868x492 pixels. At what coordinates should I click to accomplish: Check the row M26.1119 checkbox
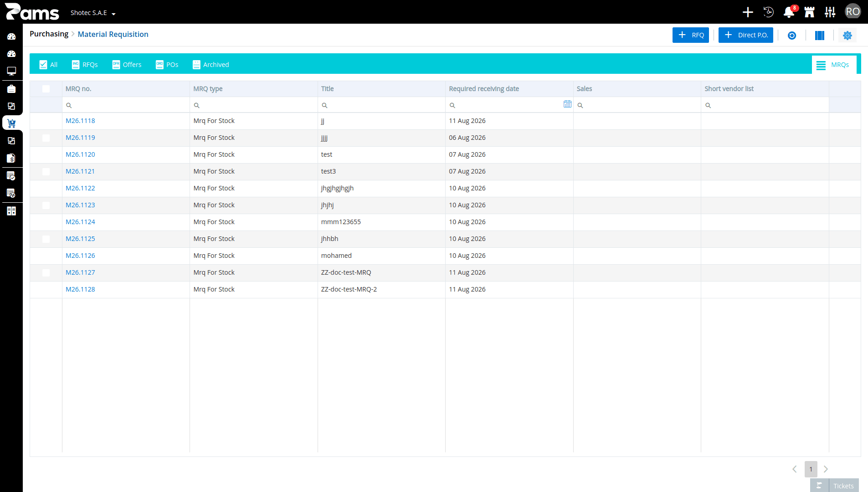coord(46,138)
